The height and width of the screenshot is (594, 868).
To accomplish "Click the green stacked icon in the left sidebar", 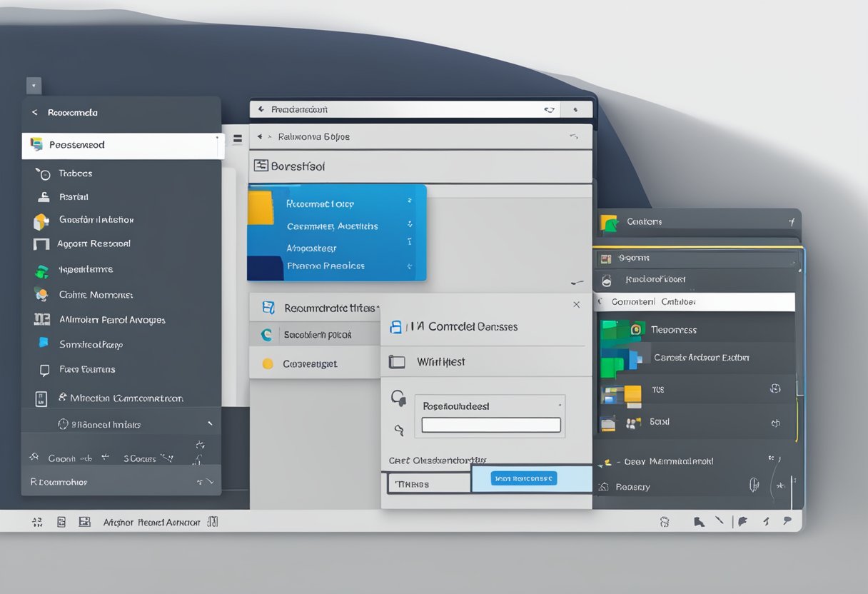I will 42,271.
